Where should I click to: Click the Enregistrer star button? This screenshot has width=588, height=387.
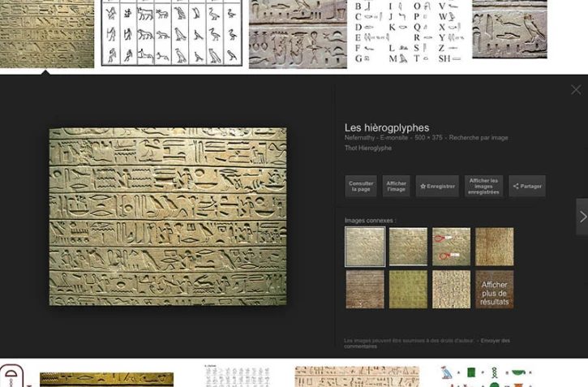tap(437, 187)
